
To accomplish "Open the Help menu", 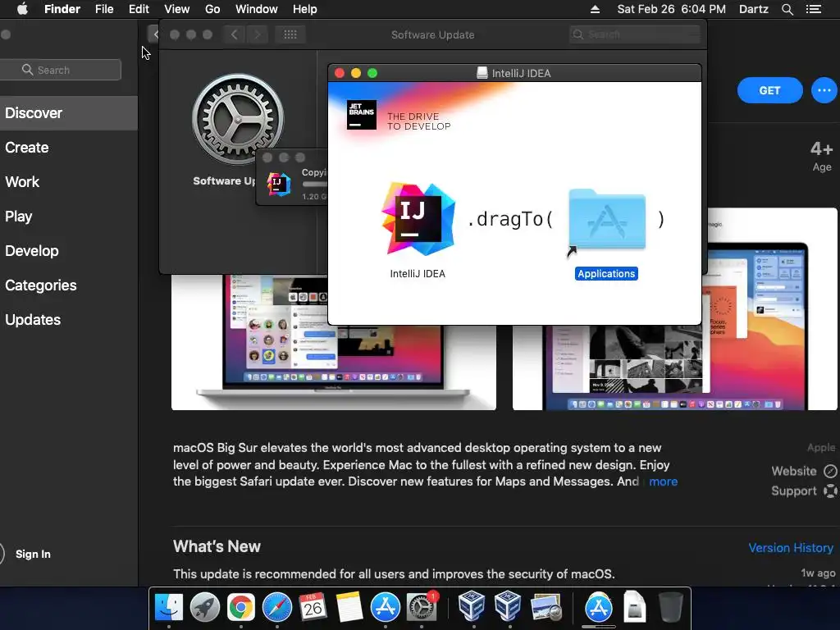I will pyautogui.click(x=305, y=9).
